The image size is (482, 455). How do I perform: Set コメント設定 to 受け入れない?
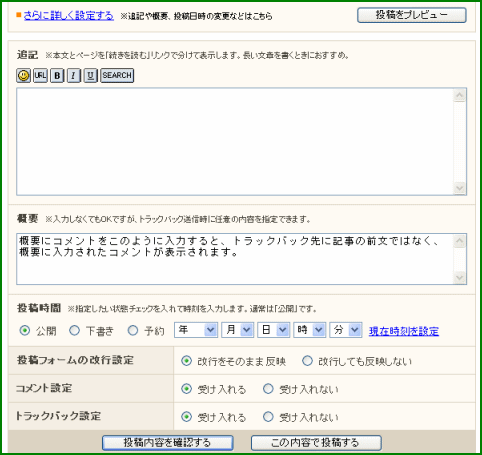click(268, 389)
